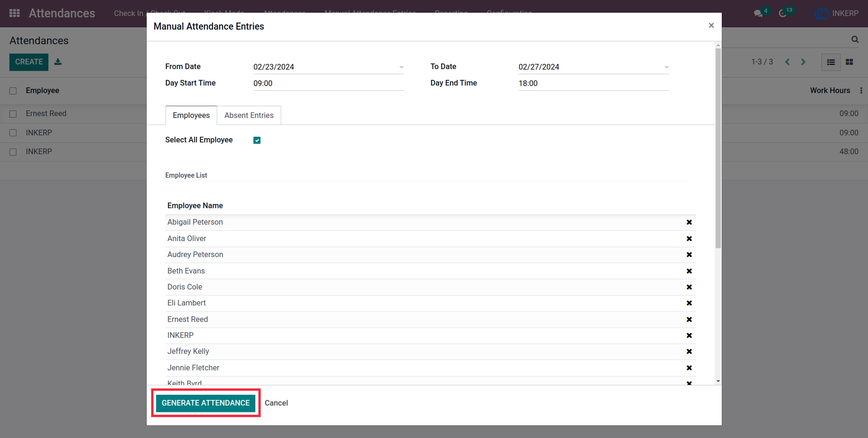
Task: Go to previous page arrow
Action: point(788,62)
